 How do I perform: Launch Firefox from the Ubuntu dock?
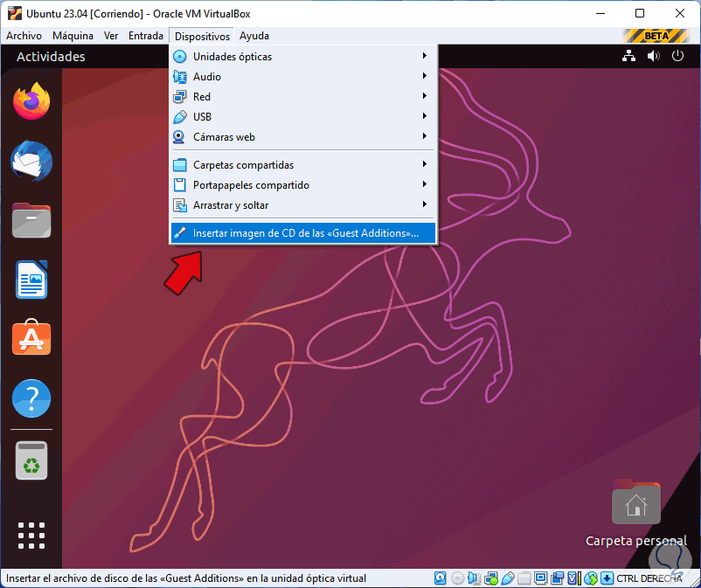click(x=31, y=101)
